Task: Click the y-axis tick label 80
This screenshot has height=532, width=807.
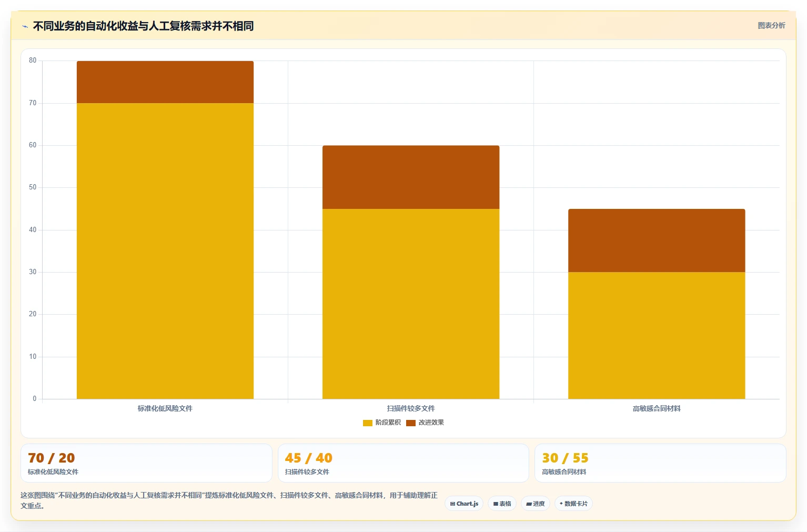Action: tap(33, 61)
